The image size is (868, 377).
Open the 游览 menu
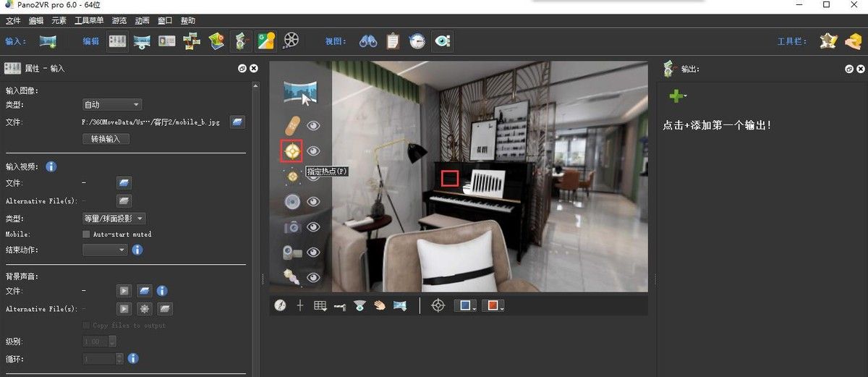point(119,20)
